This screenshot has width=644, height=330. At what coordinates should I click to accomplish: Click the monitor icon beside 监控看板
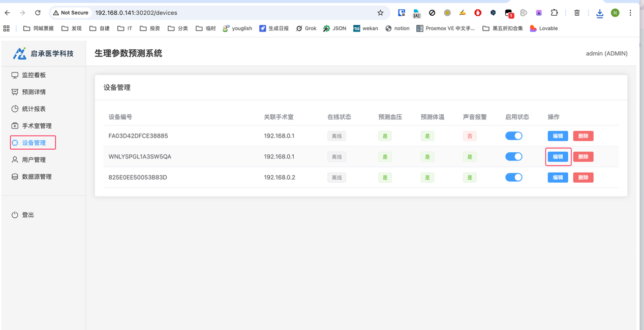(15, 75)
